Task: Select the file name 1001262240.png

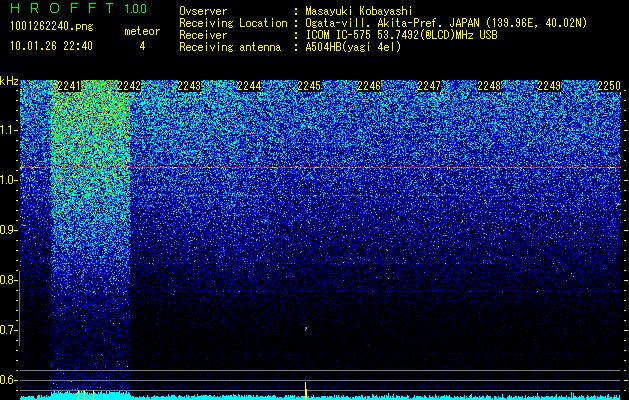Action: (x=52, y=27)
